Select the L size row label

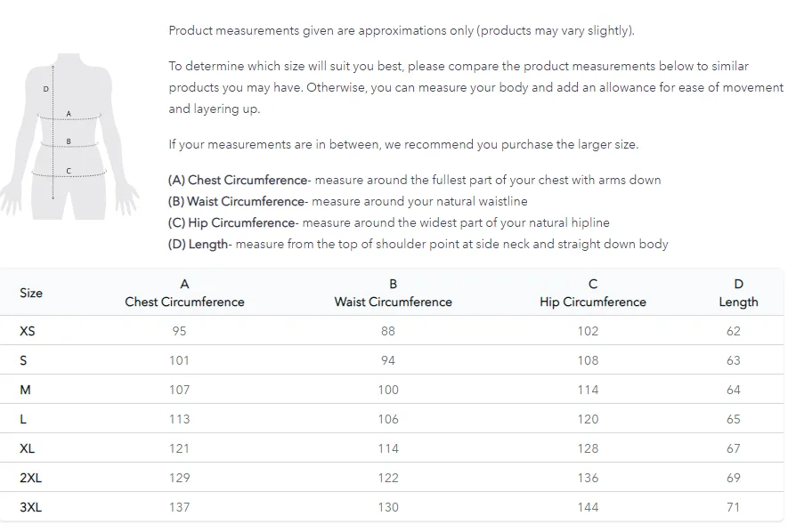pyautogui.click(x=23, y=419)
